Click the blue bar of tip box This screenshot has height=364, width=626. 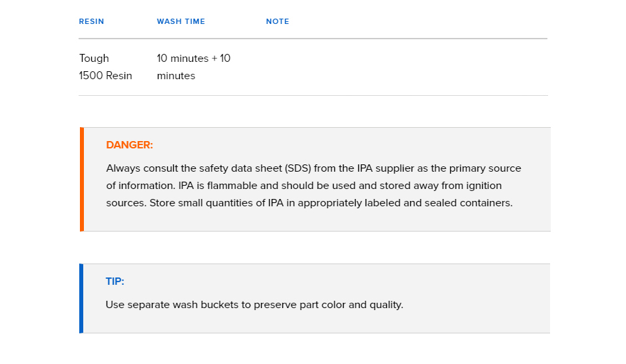coord(81,298)
